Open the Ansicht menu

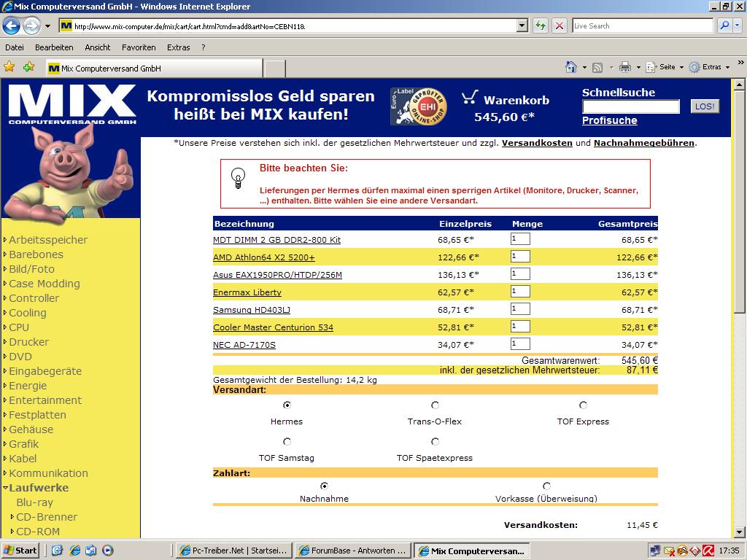coord(98,47)
